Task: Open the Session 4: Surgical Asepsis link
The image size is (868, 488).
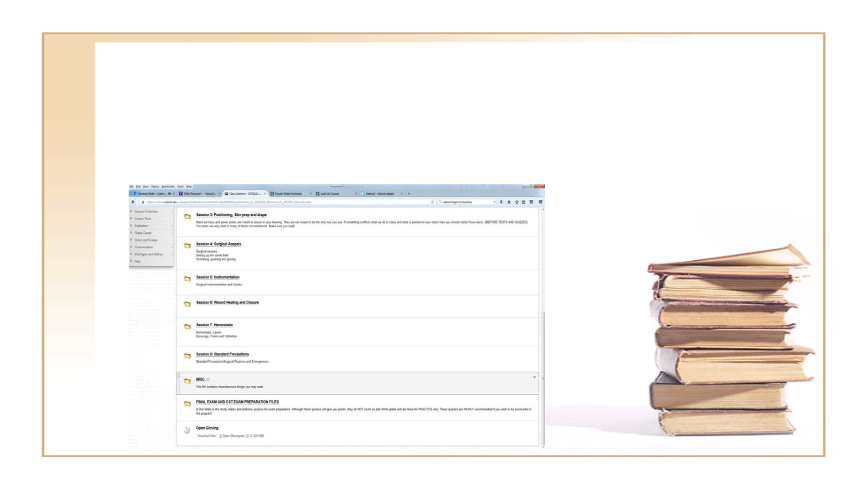Action: point(219,244)
